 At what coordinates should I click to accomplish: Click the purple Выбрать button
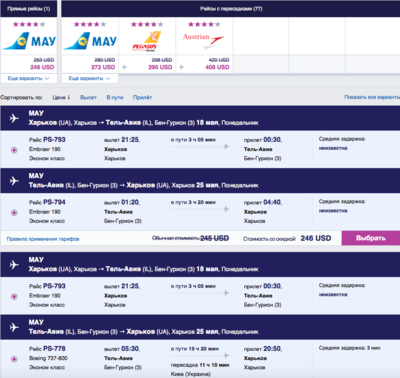tap(371, 238)
